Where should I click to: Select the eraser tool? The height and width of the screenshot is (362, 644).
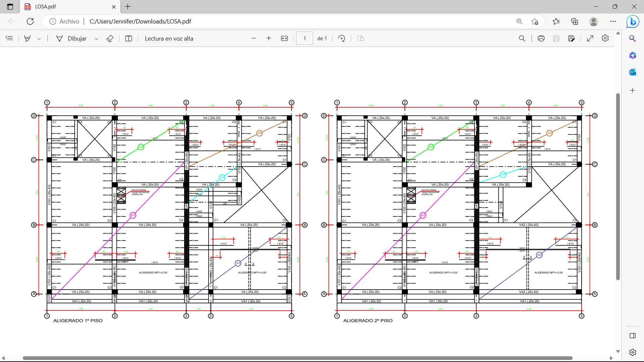tap(110, 39)
